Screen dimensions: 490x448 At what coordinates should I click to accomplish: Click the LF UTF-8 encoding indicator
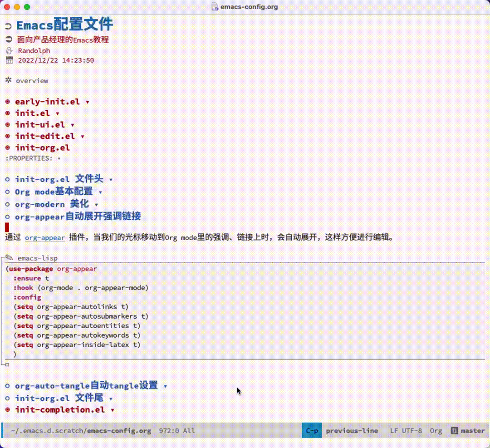click(406, 431)
